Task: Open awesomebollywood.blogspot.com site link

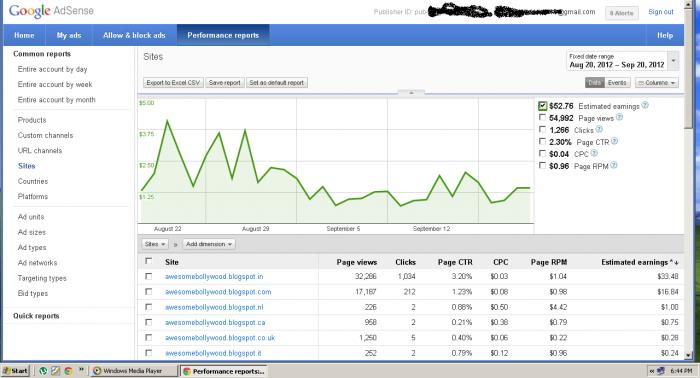Action: pyautogui.click(x=218, y=292)
